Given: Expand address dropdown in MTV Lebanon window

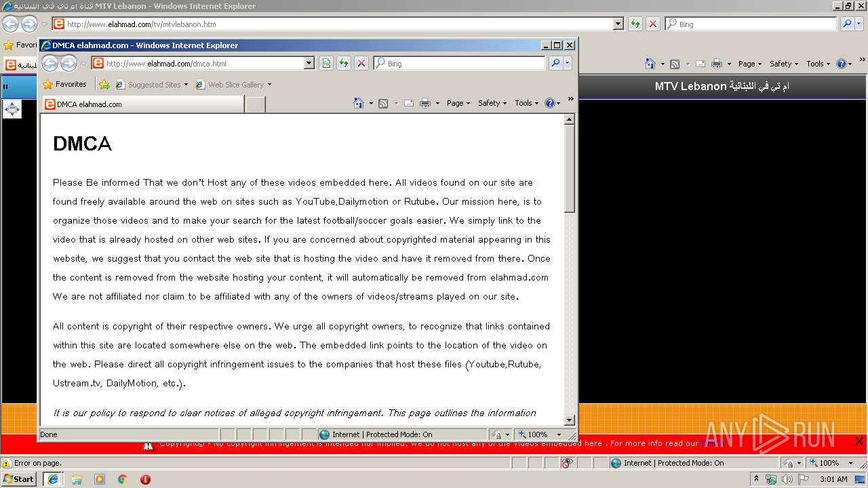Looking at the screenshot, I should coord(618,24).
